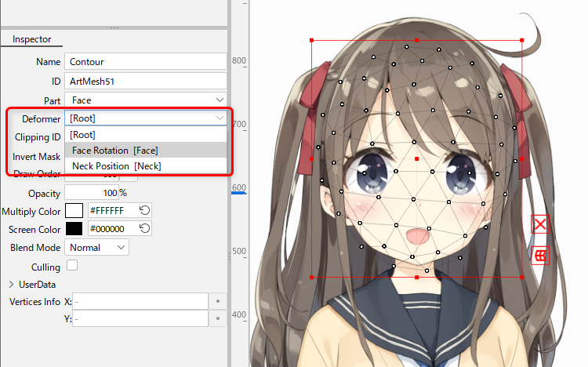This screenshot has height=367, width=588.
Task: Open the Multiply Color white swatch
Action: pos(74,210)
